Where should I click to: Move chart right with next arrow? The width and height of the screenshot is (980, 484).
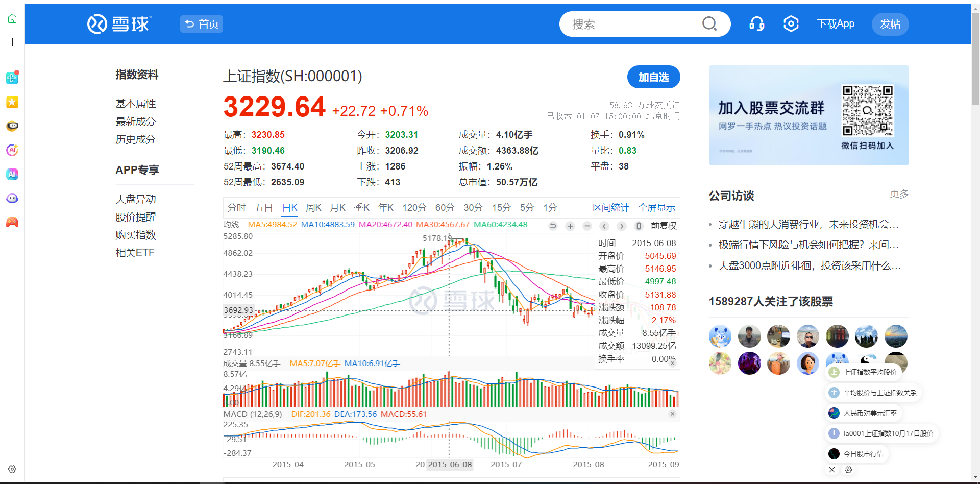pos(621,226)
